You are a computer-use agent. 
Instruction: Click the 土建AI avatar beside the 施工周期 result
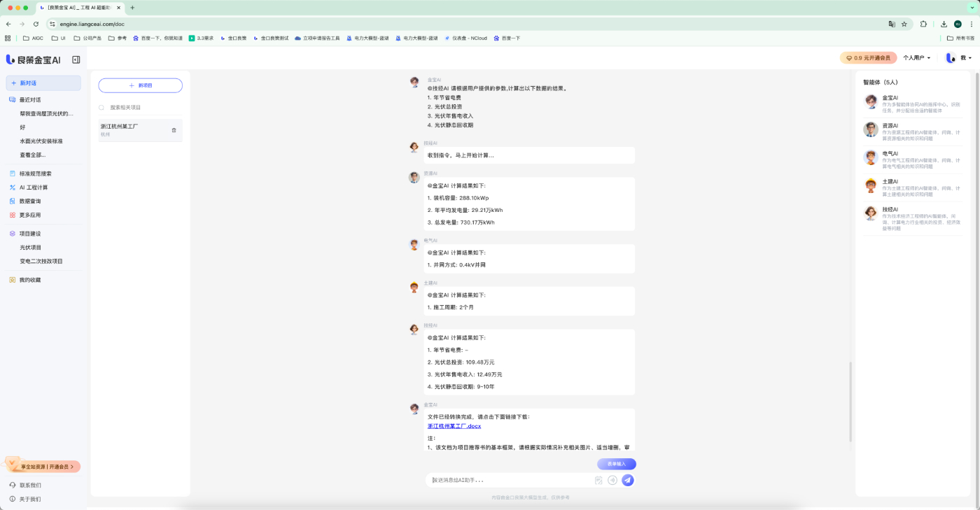[414, 287]
